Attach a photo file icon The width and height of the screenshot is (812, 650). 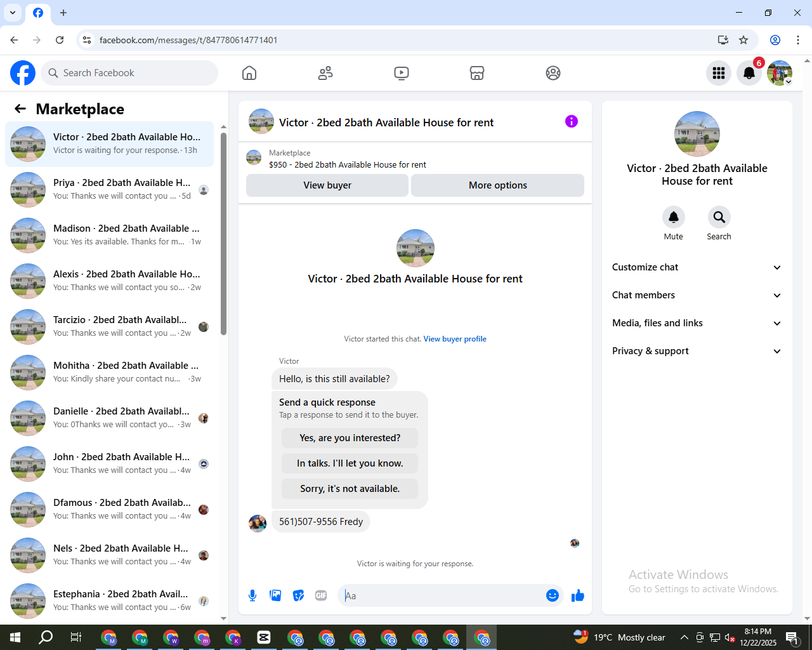coord(275,595)
